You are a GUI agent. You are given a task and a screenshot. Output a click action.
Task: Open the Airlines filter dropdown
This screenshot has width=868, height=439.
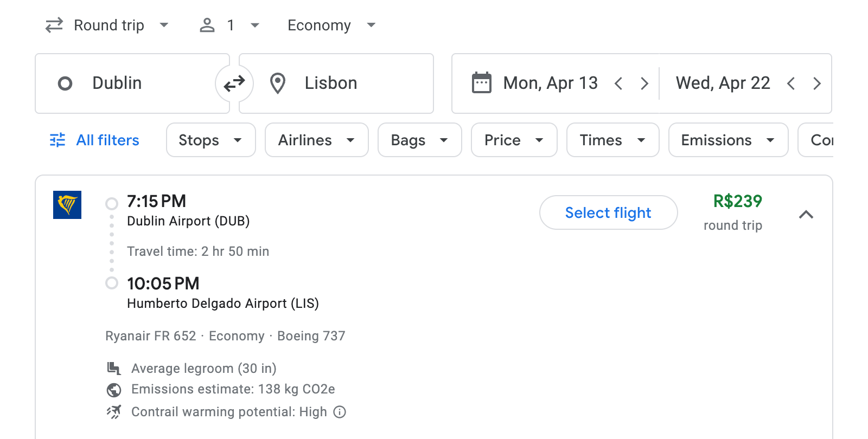pos(316,140)
